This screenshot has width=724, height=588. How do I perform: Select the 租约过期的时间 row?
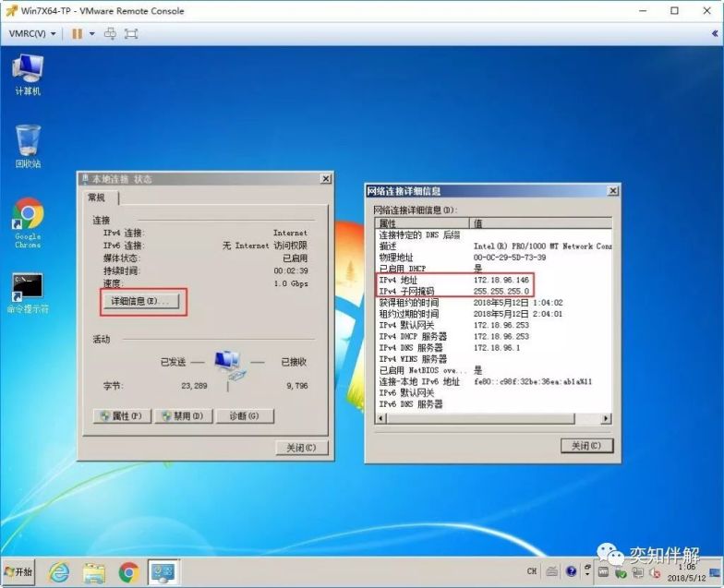[x=494, y=314]
